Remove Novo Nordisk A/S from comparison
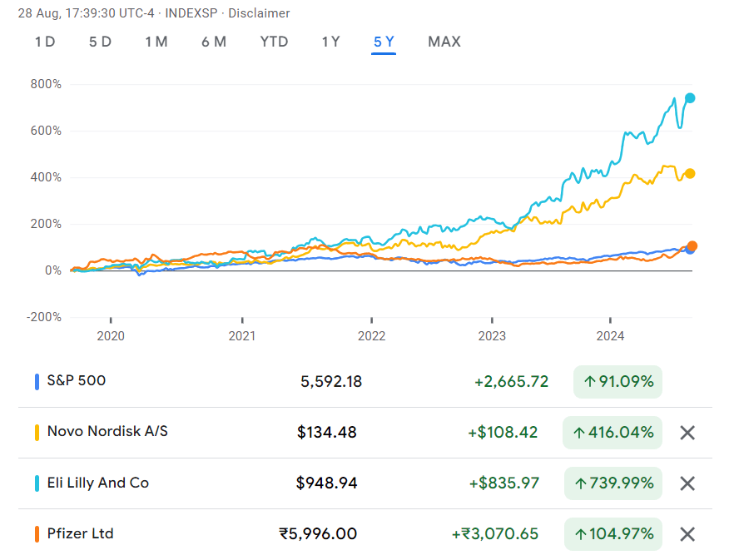The height and width of the screenshot is (560, 734). pos(687,433)
